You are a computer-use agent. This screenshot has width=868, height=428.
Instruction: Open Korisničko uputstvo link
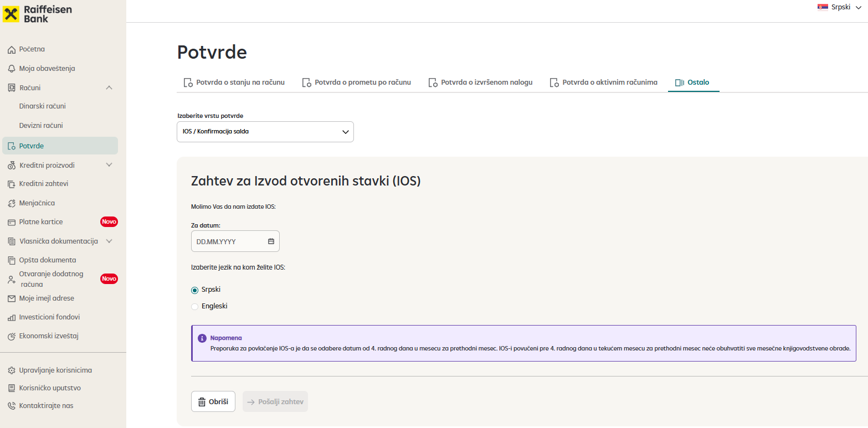pos(50,388)
